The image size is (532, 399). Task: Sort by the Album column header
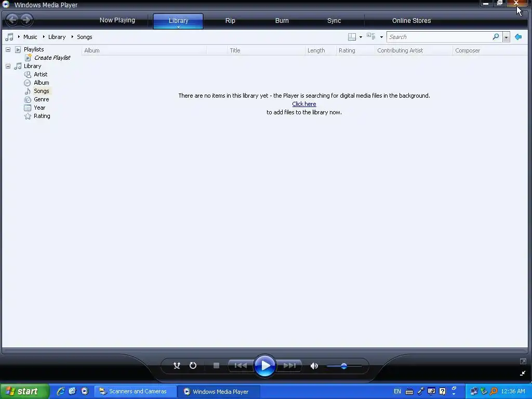[x=144, y=50]
